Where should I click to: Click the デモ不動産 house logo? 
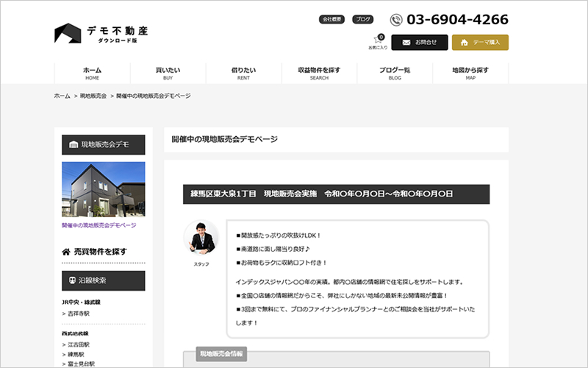68,33
